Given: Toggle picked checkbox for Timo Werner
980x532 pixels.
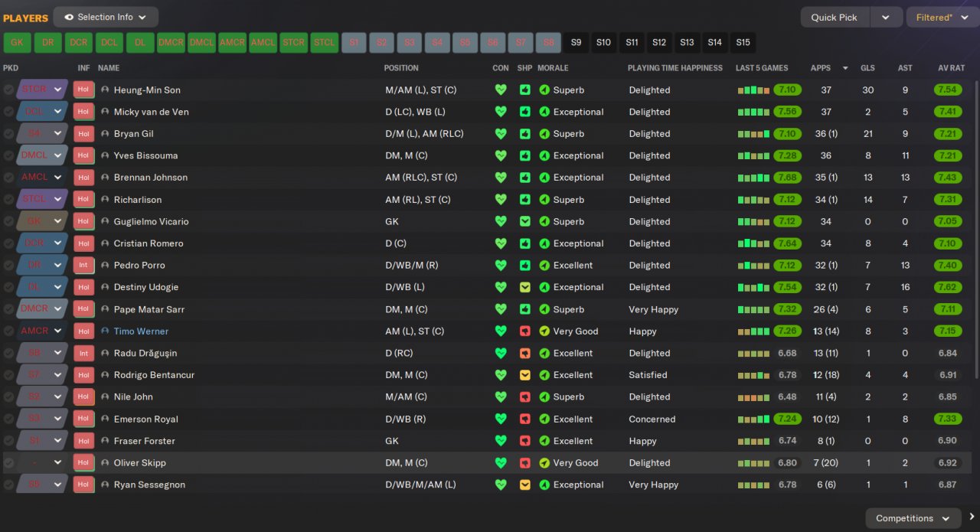Looking at the screenshot, I should 8,331.
